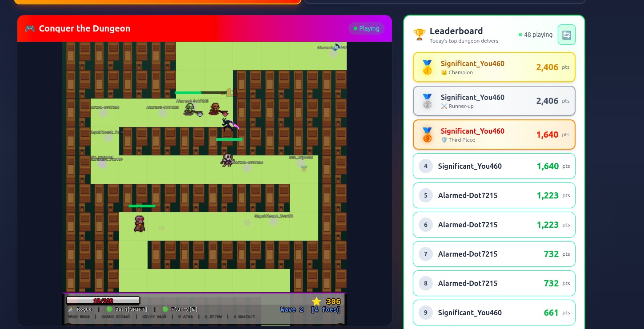The height and width of the screenshot is (329, 644).
Task: Select rank 5 Alarmed-Dot7215 row
Action: coord(494,195)
